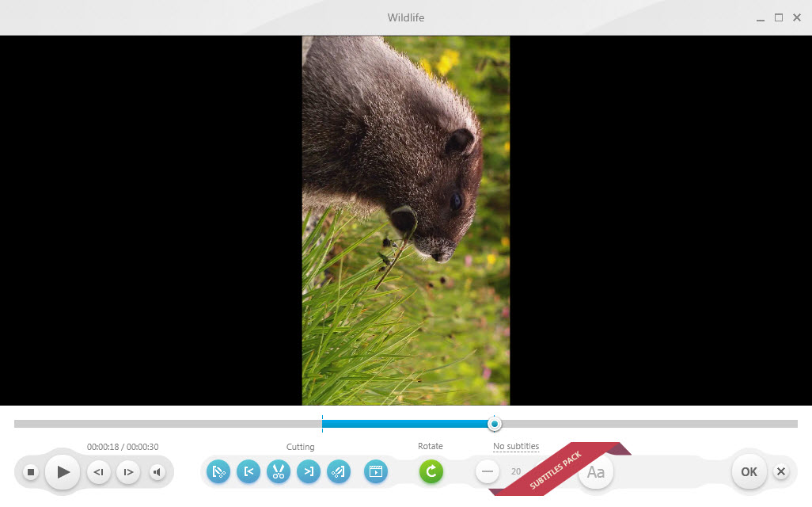Step back one frame

click(98, 472)
